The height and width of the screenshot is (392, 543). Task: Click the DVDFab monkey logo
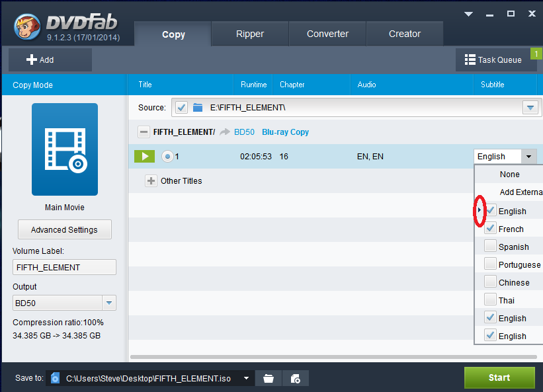[27, 27]
